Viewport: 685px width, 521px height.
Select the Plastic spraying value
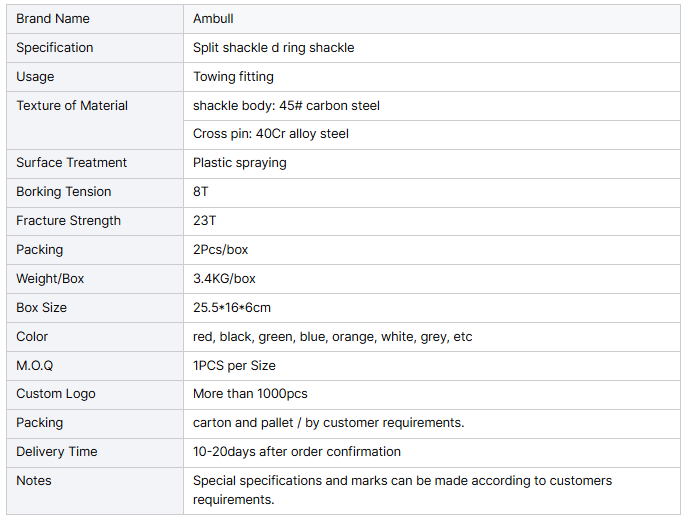tap(239, 163)
